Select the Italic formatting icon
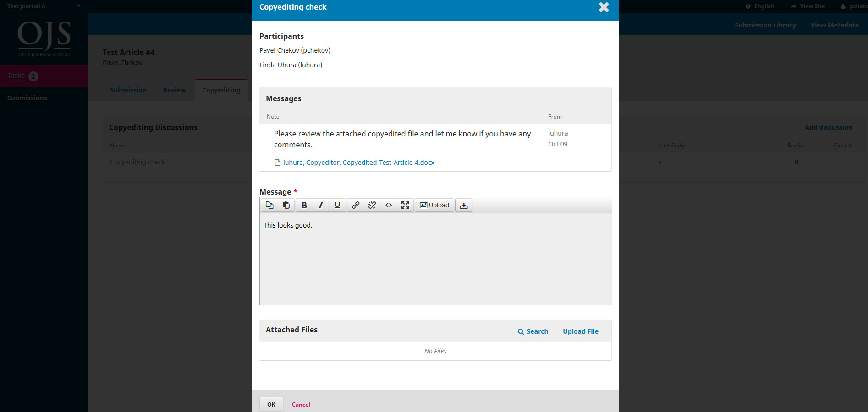Image resolution: width=868 pixels, height=412 pixels. point(320,205)
